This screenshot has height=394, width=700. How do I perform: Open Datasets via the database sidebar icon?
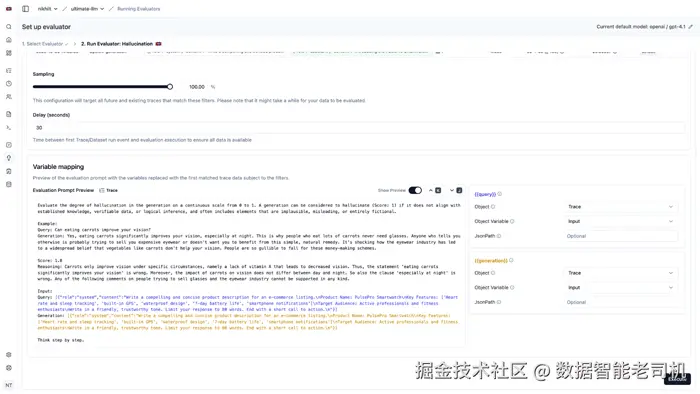[8, 184]
